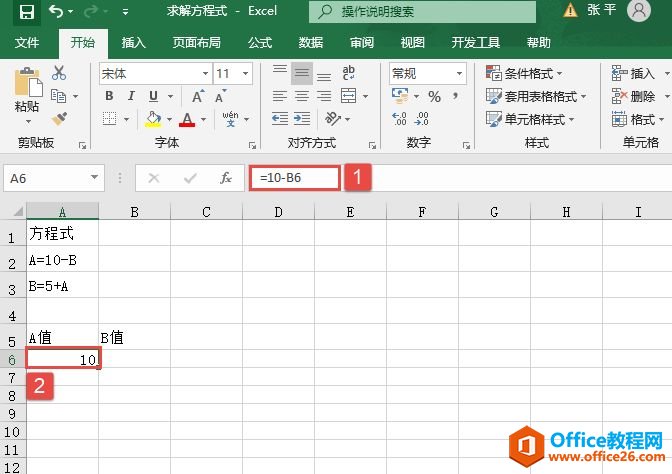Image resolution: width=672 pixels, height=474 pixels.
Task: Click the wén phonetic guide icon
Action: tap(230, 119)
